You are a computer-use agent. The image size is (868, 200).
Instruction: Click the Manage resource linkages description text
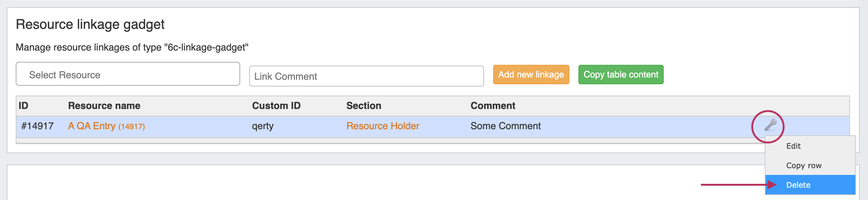point(132,48)
